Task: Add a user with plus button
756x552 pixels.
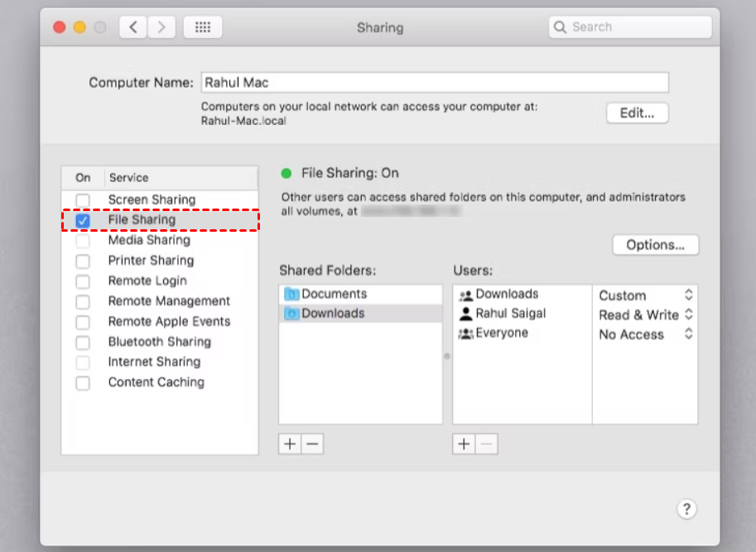Action: (464, 444)
